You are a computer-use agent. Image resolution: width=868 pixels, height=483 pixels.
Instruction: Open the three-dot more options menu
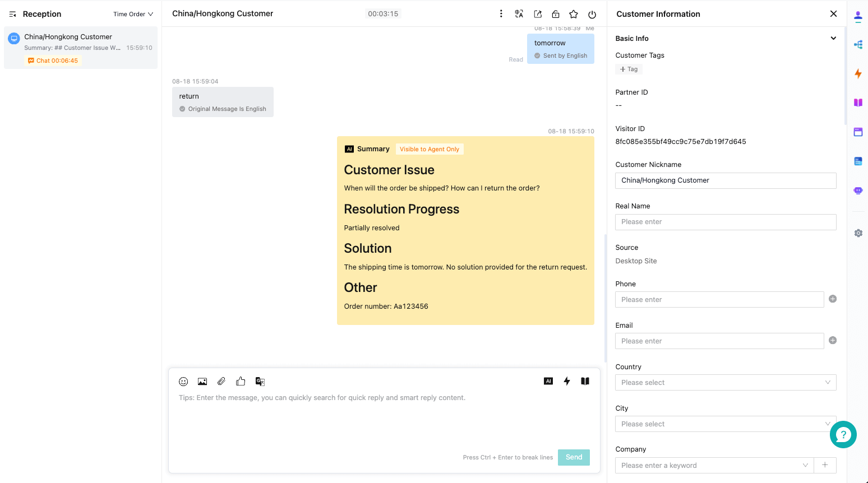click(x=501, y=13)
